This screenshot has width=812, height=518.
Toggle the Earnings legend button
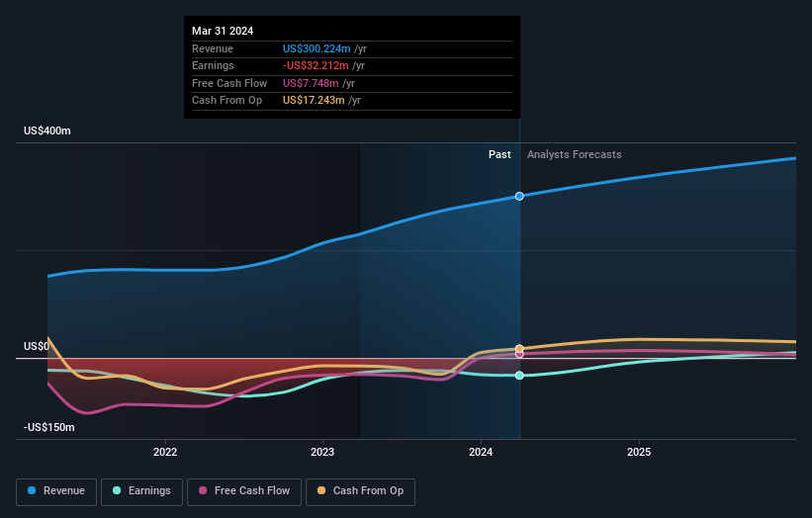[x=141, y=491]
